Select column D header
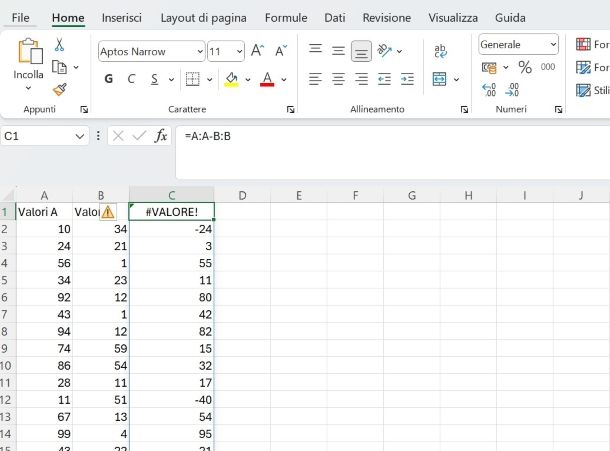Image resolution: width=610 pixels, height=451 pixels. [242, 195]
